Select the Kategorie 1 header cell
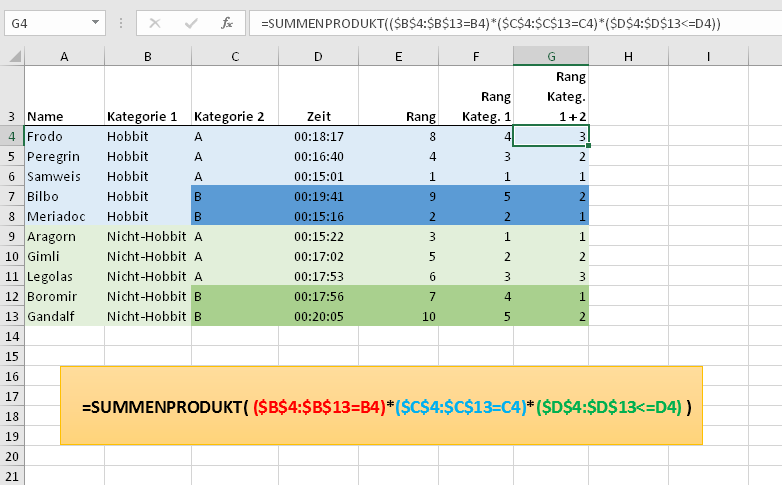This screenshot has width=782, height=485. tap(147, 116)
